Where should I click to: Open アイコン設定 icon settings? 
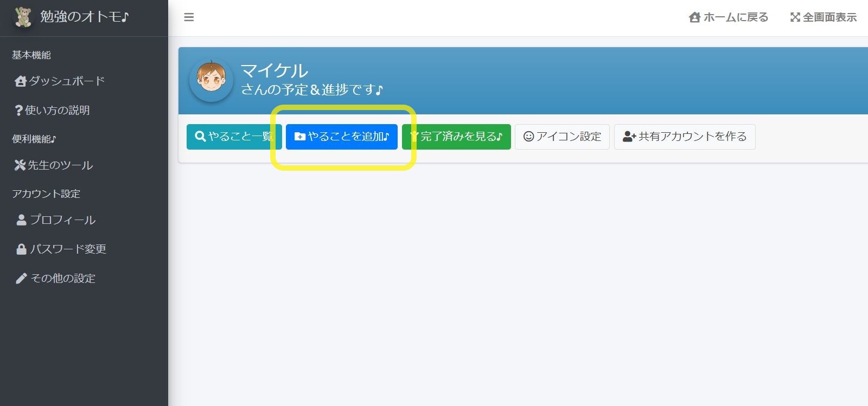pos(562,137)
